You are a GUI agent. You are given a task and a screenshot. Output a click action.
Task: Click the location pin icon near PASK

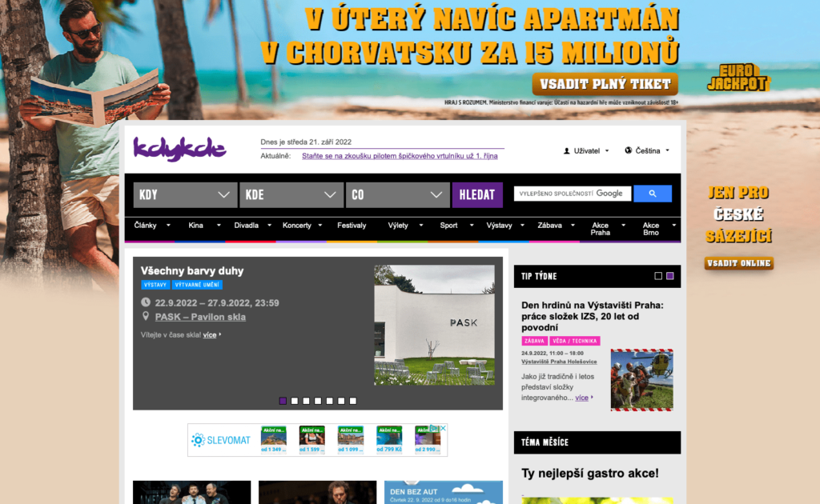[x=146, y=316]
